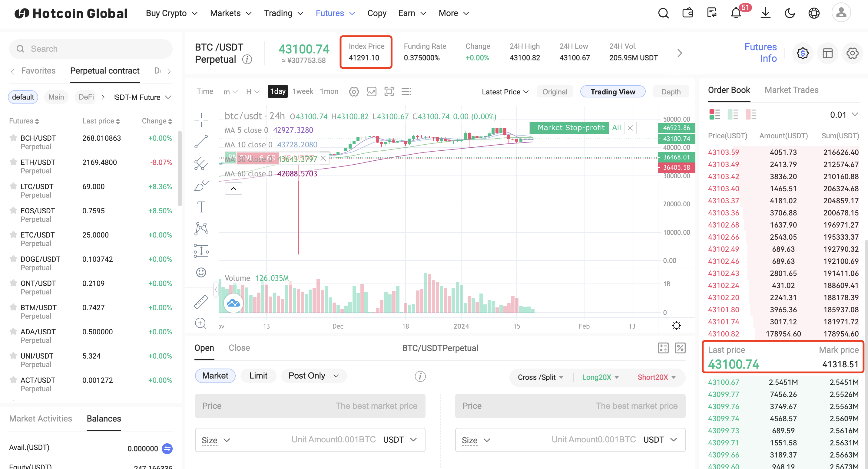The height and width of the screenshot is (469, 868).
Task: Favorite the ETH/USDT Perpetual star
Action: [x=13, y=162]
